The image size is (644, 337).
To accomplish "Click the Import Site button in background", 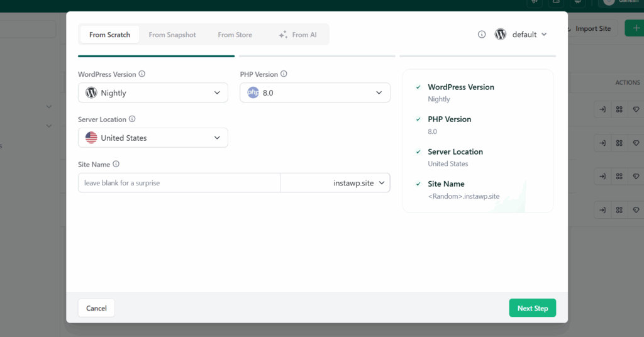I will (x=592, y=28).
